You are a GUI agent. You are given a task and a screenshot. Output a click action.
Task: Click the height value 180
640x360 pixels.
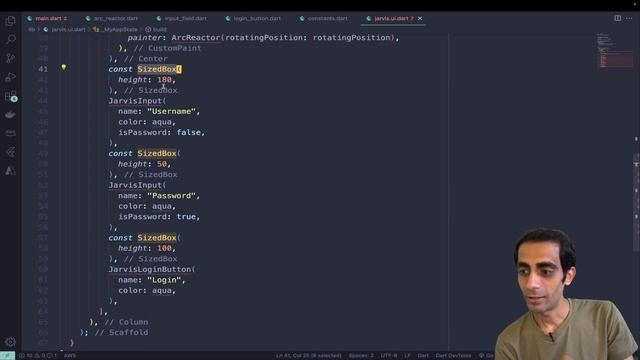(164, 80)
